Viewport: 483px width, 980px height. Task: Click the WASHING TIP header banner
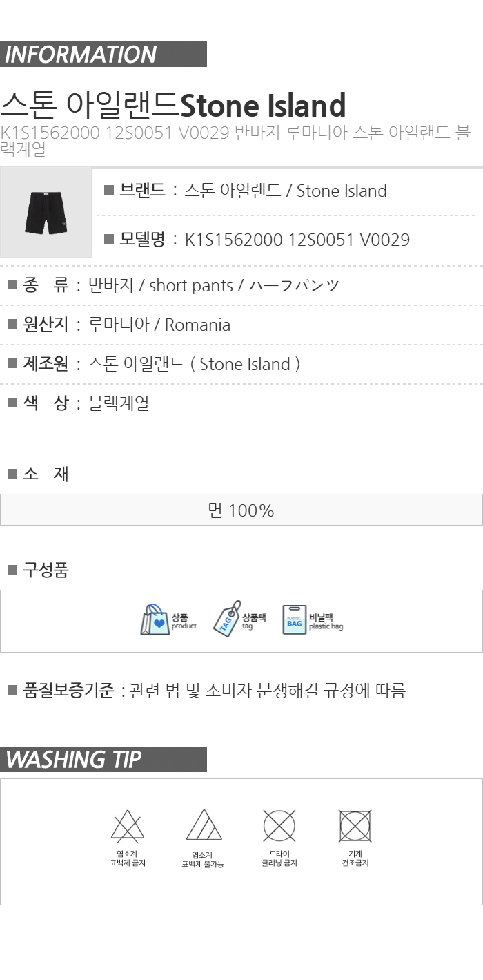tap(103, 760)
